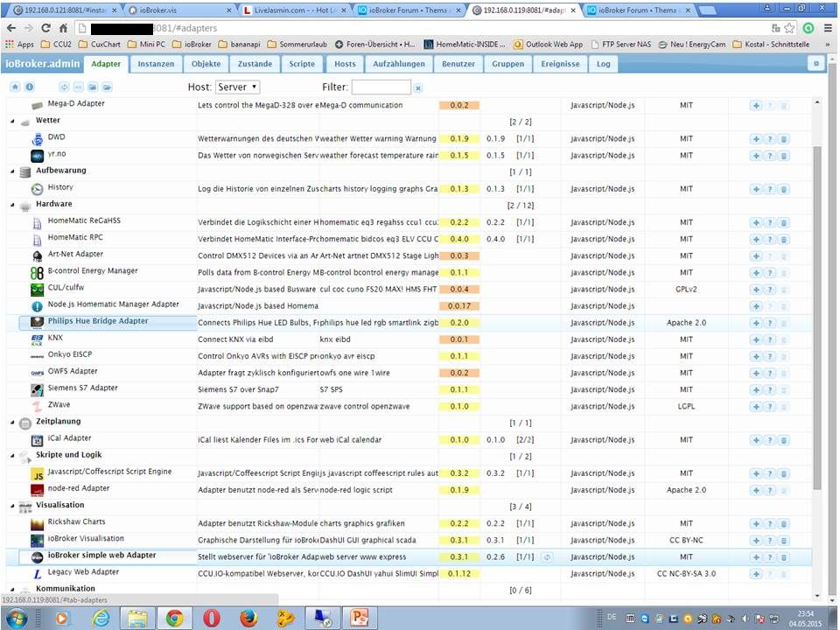The width and height of the screenshot is (840, 630).
Task: Click the refresh icon in adapter toolbar
Action: point(64,87)
